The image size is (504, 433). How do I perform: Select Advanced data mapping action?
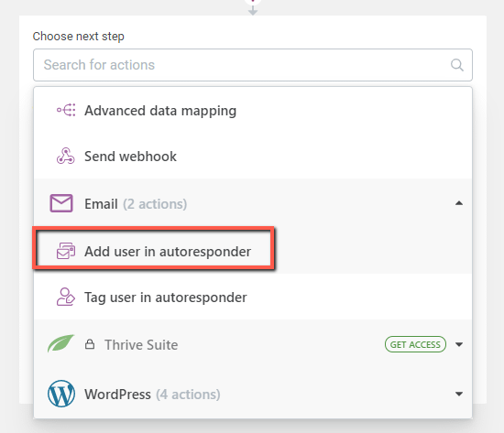click(253, 111)
